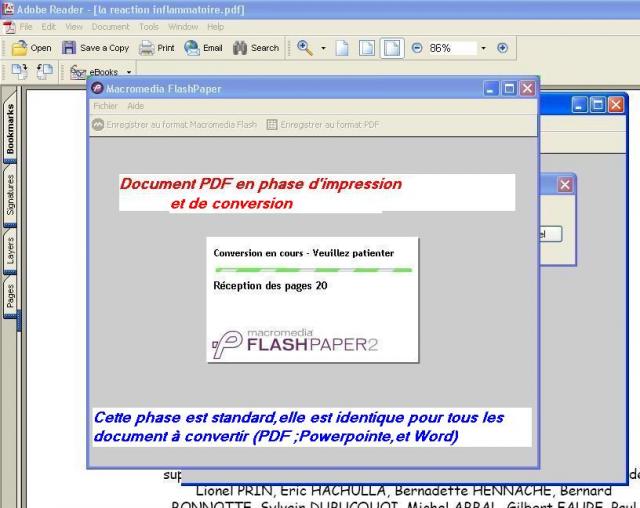Click the Macromedia FlashPaper 2 logo
640x508 pixels.
[295, 344]
